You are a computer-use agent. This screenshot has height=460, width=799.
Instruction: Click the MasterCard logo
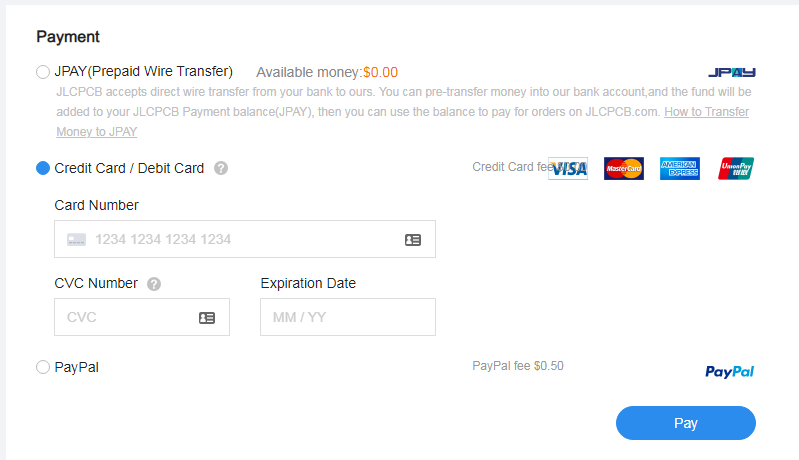(x=624, y=169)
